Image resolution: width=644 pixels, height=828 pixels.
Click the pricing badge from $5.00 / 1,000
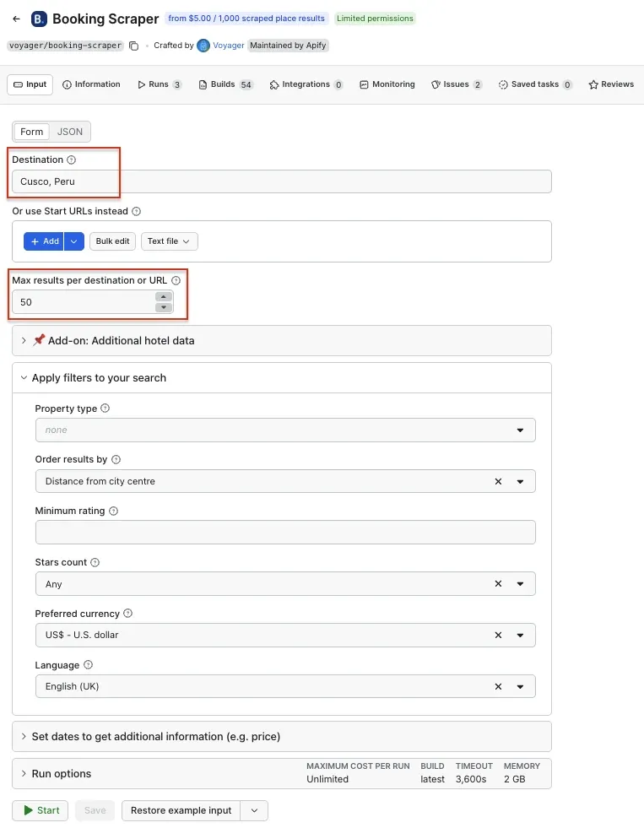click(x=246, y=19)
